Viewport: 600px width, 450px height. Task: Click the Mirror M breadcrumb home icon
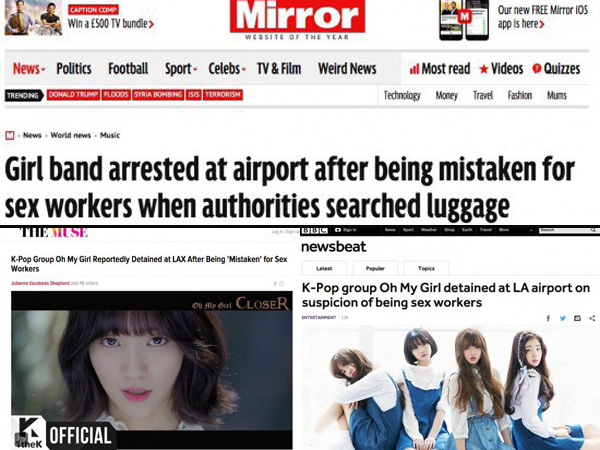[10, 135]
